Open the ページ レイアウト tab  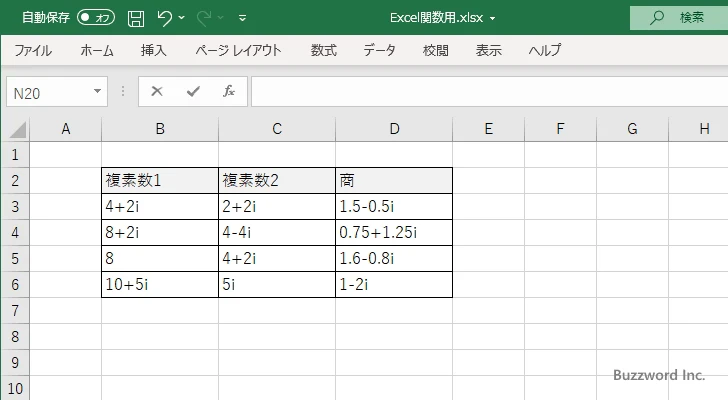pos(239,50)
